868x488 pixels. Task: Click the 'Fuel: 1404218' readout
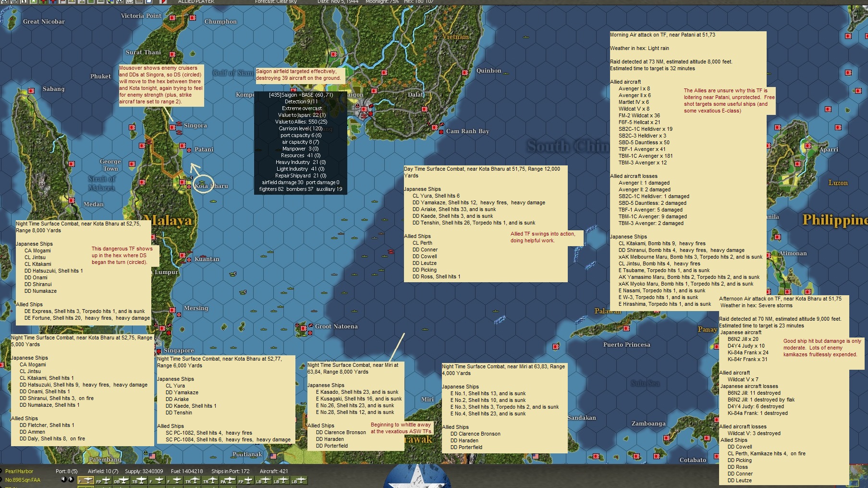click(187, 471)
